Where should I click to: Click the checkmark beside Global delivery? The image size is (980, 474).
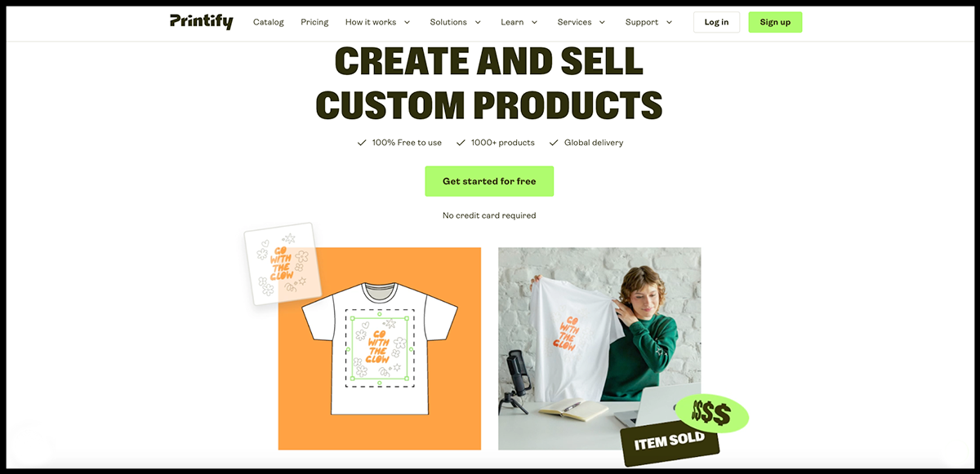[554, 143]
